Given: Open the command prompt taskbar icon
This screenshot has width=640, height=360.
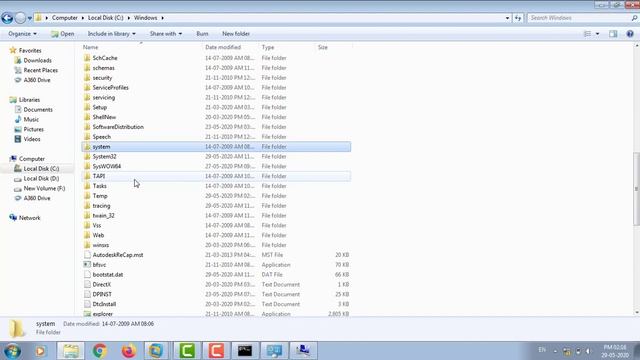Looking at the screenshot, I should coord(245,351).
